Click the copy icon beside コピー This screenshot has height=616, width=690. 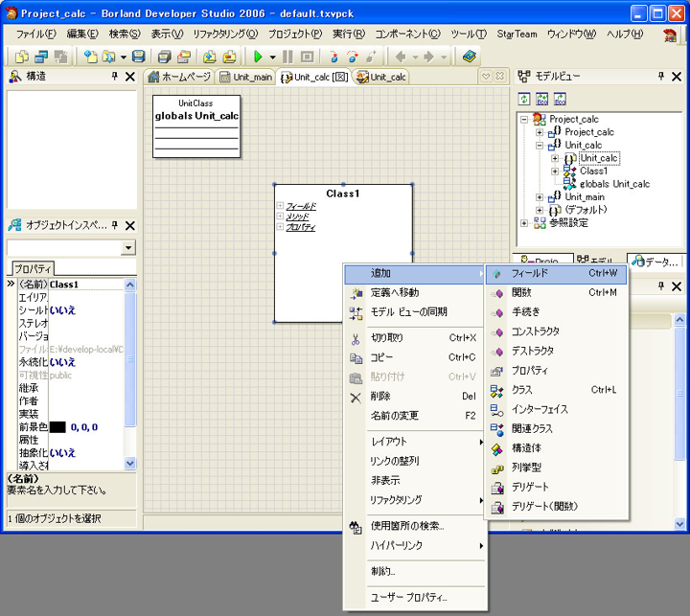click(356, 358)
